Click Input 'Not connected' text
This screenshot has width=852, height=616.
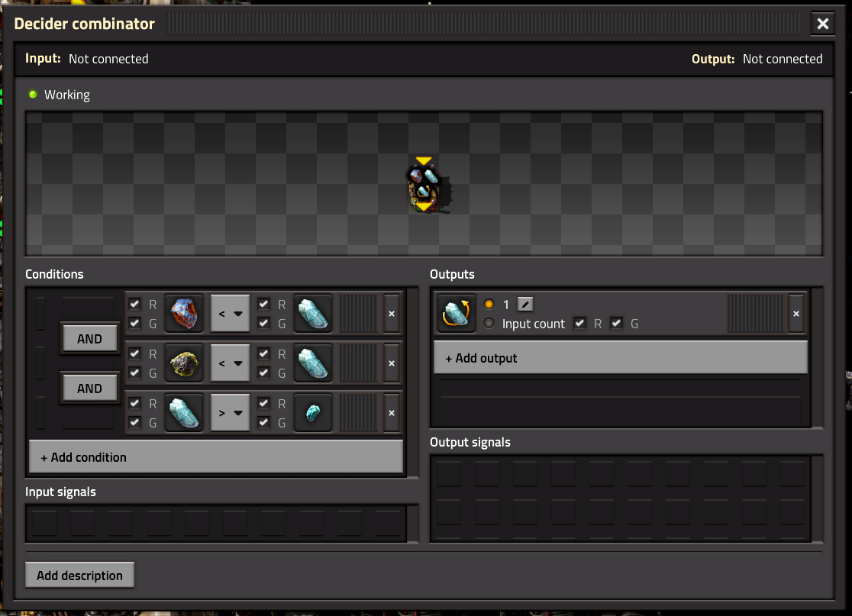[x=108, y=59]
